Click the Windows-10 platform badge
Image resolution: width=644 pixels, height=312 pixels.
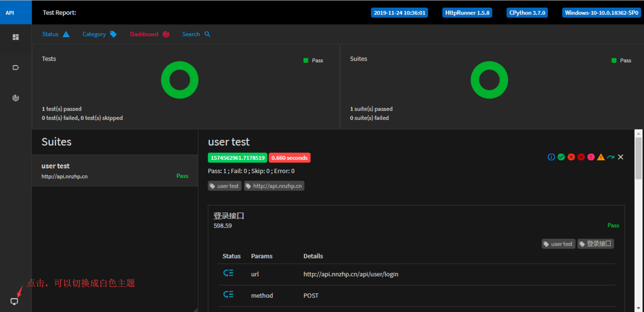[x=601, y=13]
